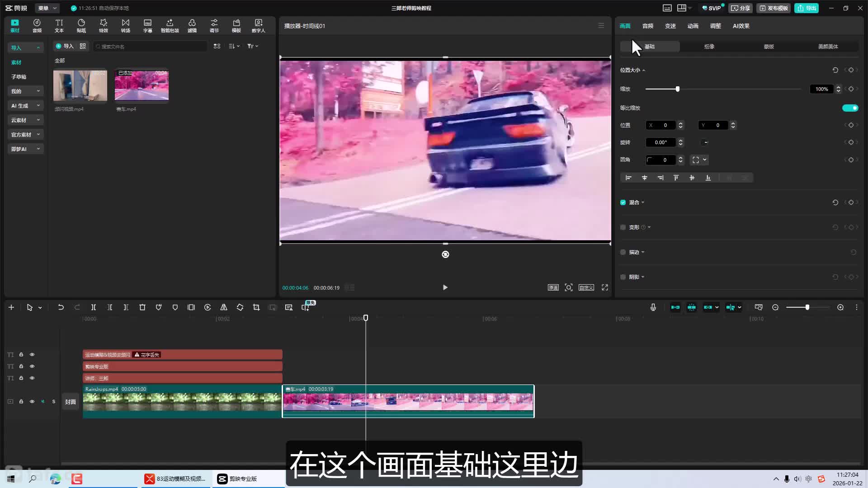Switch to the 抠像 cutout sub-tab
The image size is (868, 488).
709,47
